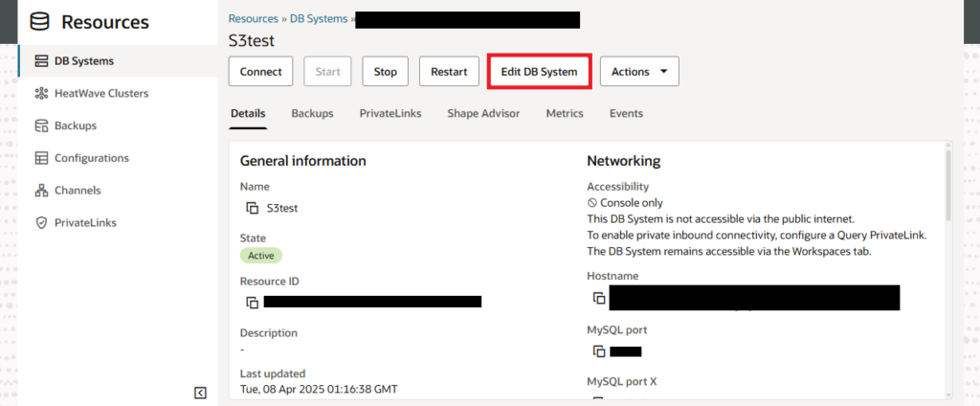Image resolution: width=980 pixels, height=406 pixels.
Task: Click the Configurations sidebar icon
Action: click(41, 158)
